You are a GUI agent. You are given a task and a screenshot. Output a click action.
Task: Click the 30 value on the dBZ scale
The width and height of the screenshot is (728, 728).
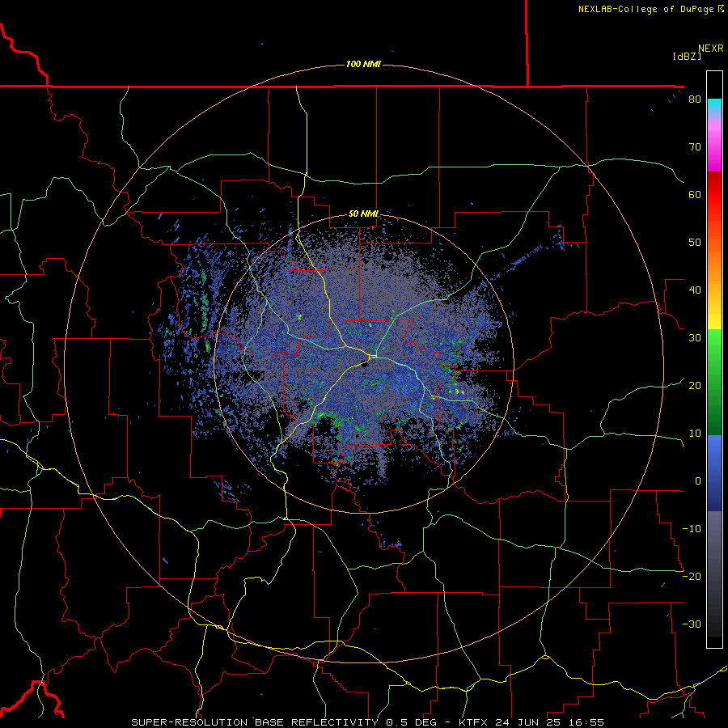[x=695, y=338]
